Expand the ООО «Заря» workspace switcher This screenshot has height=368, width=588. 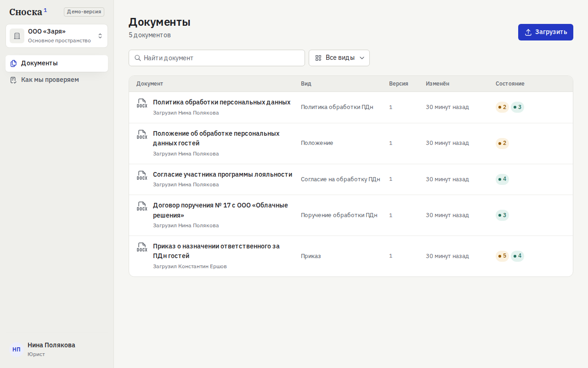(57, 36)
